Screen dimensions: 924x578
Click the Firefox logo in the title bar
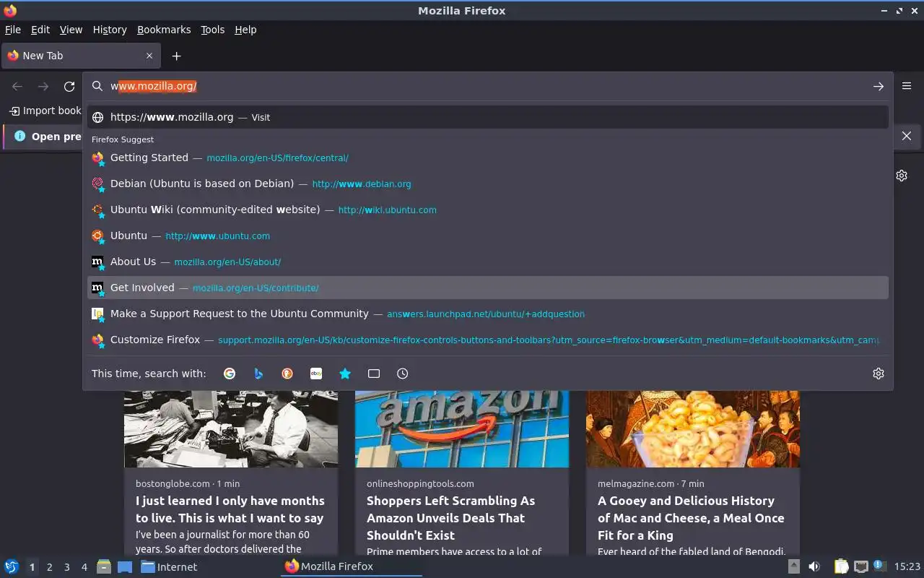click(x=10, y=10)
